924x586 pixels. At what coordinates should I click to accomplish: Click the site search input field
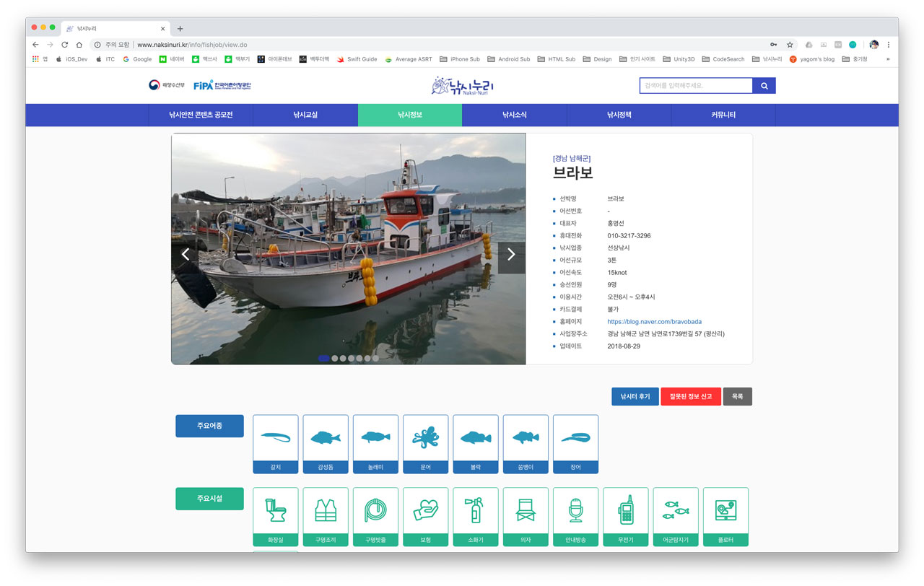click(696, 86)
